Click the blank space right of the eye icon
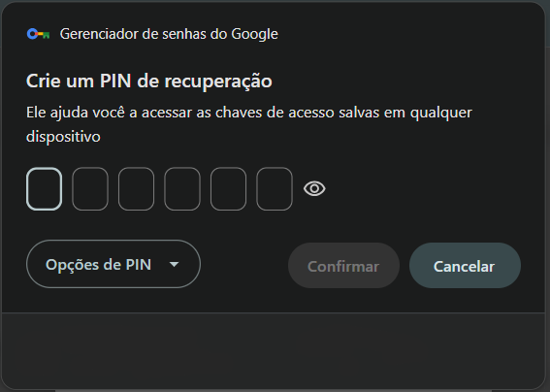 coord(421,189)
